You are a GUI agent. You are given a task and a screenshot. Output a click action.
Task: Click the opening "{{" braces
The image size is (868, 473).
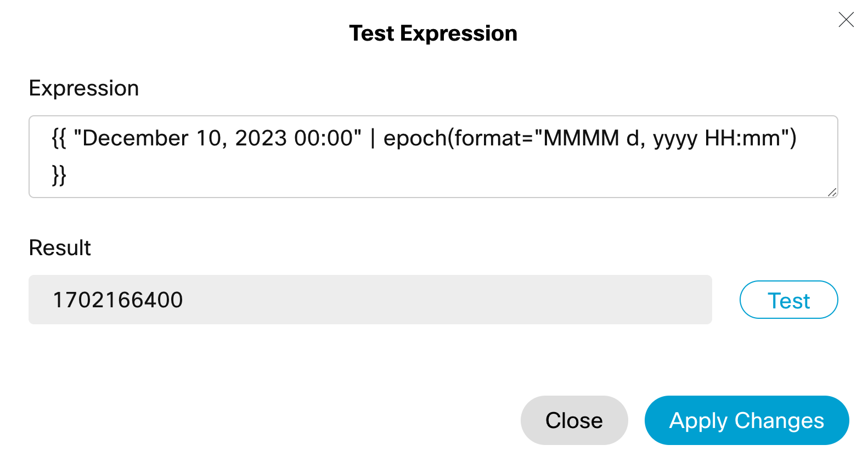[59, 138]
